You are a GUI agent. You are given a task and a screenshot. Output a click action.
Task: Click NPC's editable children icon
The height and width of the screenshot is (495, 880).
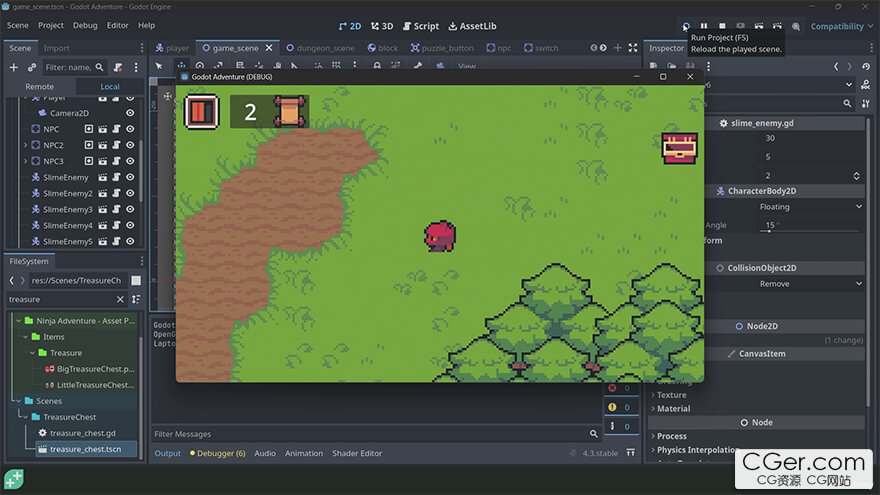(89, 129)
